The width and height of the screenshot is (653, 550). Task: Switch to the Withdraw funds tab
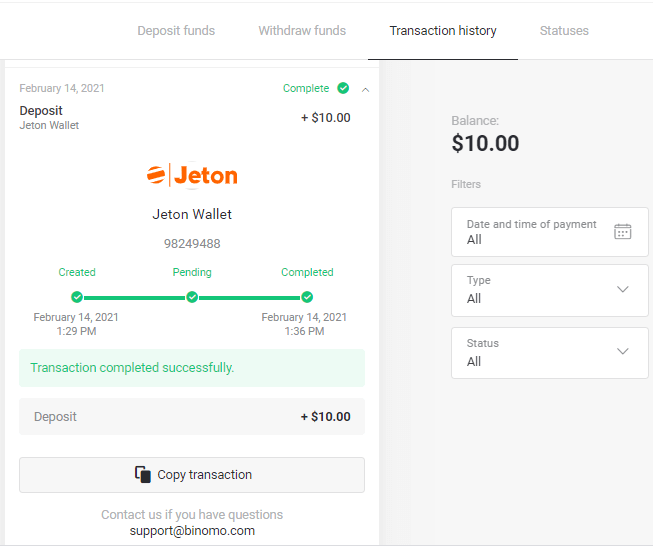point(302,31)
